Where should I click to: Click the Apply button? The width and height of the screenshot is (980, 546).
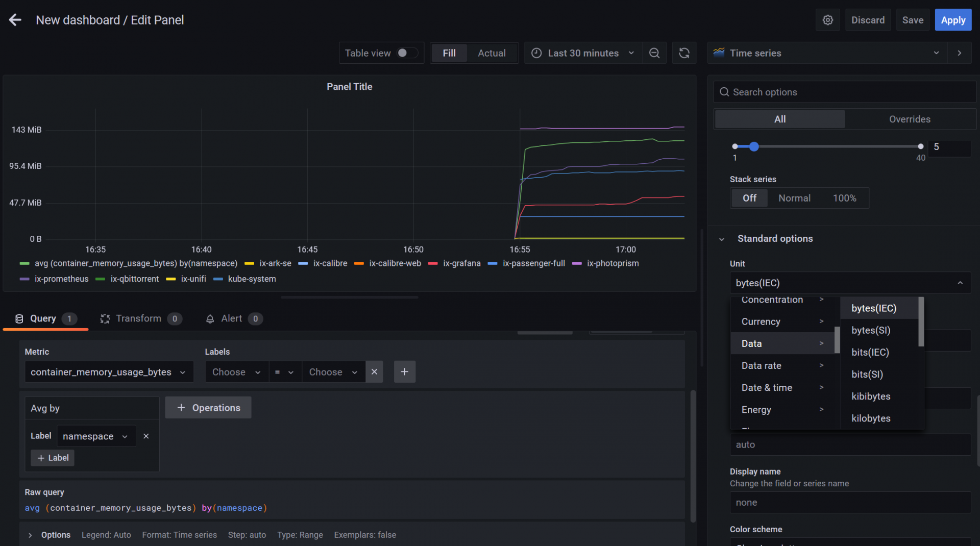tap(953, 20)
